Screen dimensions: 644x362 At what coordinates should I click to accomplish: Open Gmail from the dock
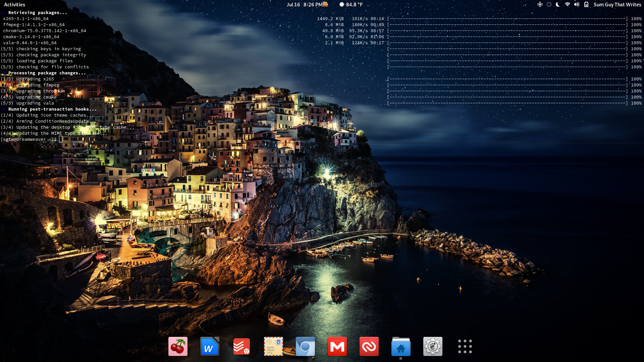pyautogui.click(x=337, y=346)
